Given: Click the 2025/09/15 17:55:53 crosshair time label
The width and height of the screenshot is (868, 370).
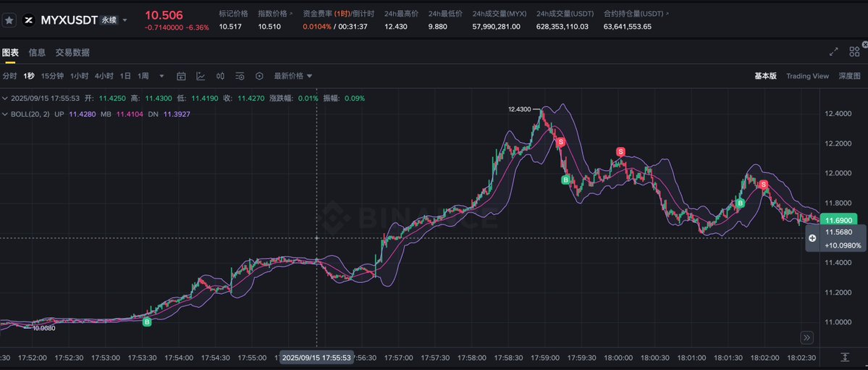Looking at the screenshot, I should tap(316, 358).
